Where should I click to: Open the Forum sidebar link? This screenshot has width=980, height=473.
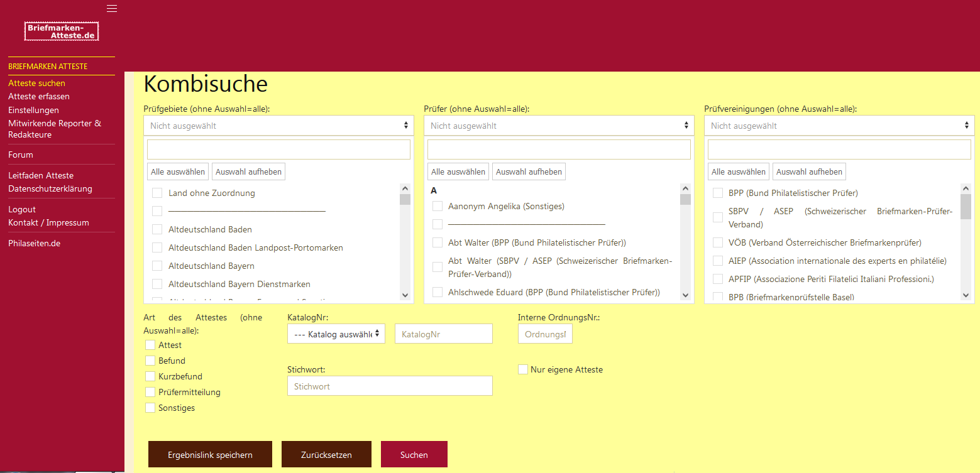[21, 155]
